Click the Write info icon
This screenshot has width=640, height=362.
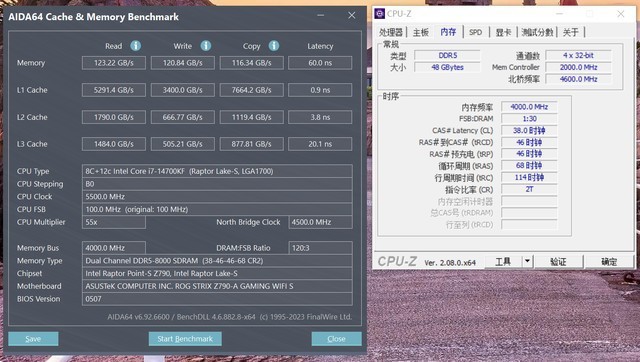tap(206, 46)
